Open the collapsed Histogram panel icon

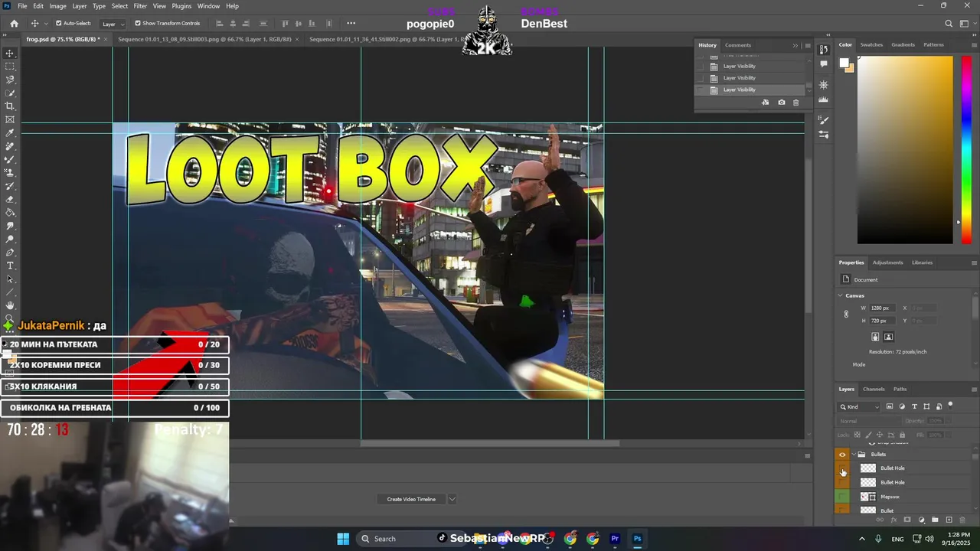823,100
